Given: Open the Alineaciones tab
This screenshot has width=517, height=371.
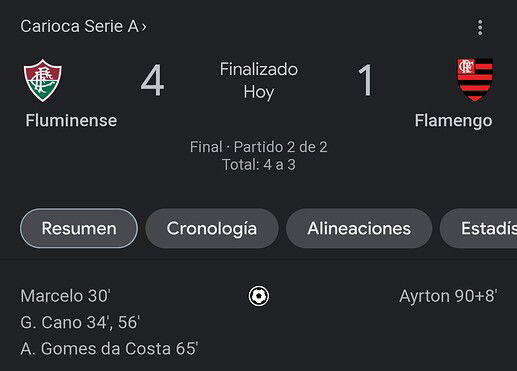Looking at the screenshot, I should [x=359, y=228].
